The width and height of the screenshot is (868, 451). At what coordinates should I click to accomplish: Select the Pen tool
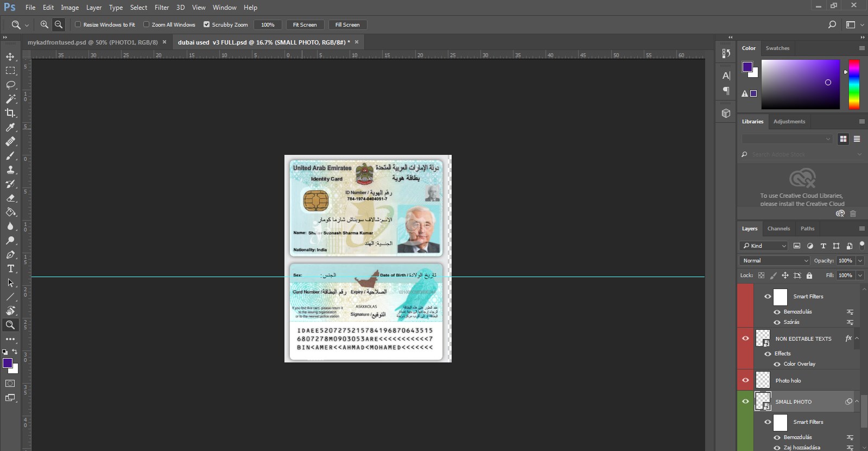point(10,254)
